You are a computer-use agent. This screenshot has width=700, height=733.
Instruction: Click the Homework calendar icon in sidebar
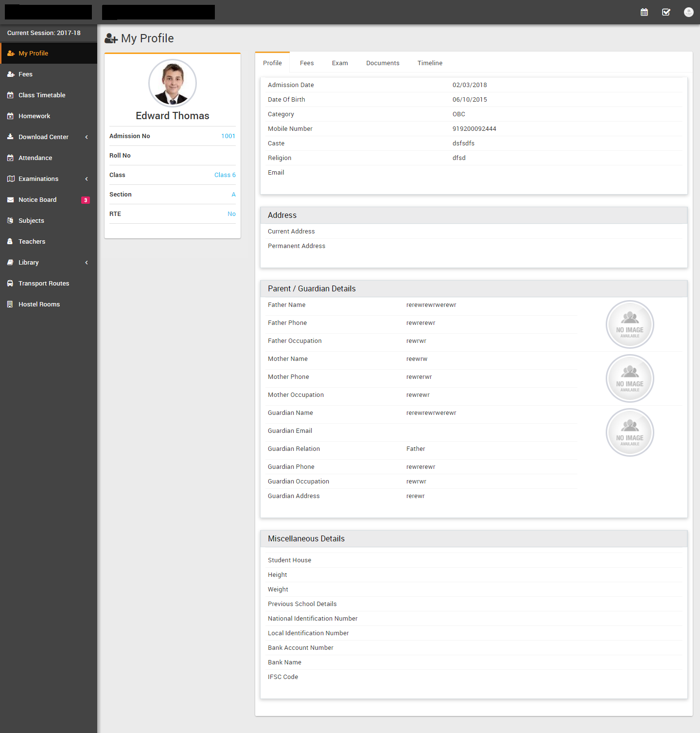[10, 116]
